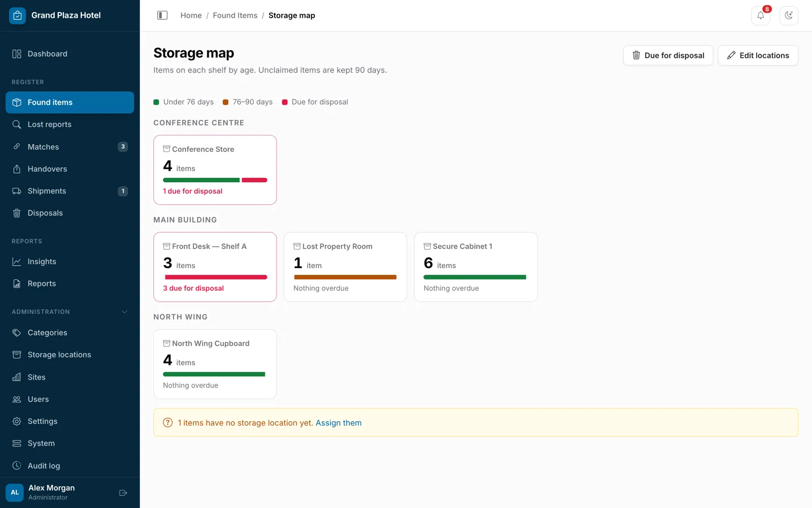Open Handovers menu item

tap(70, 169)
